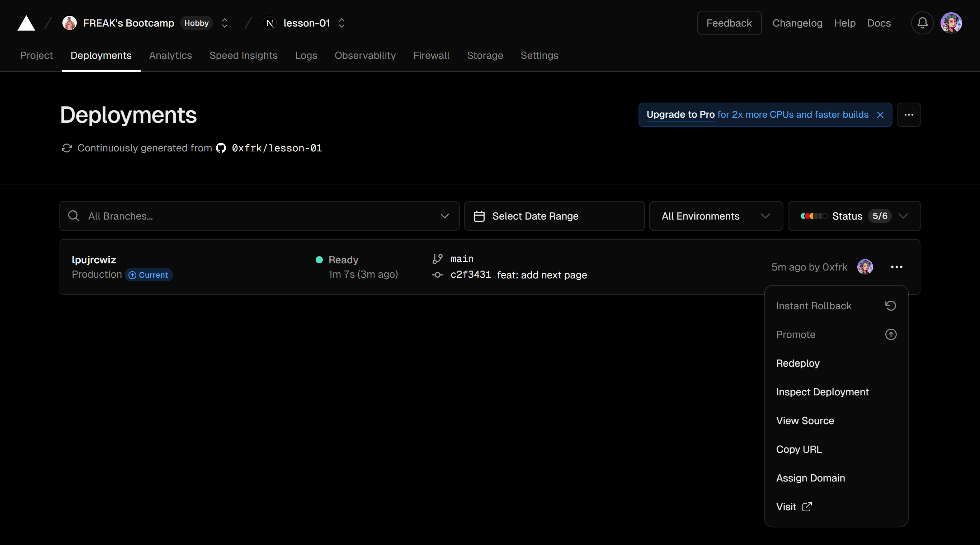Switch to the Logs tab
Screen dimensions: 980x545
(306, 56)
